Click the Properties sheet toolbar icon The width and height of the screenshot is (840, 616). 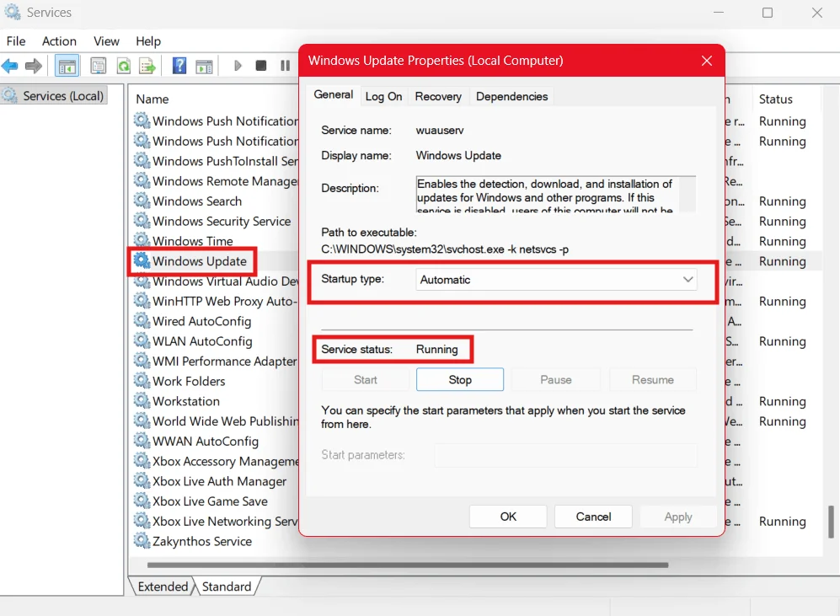coord(98,66)
